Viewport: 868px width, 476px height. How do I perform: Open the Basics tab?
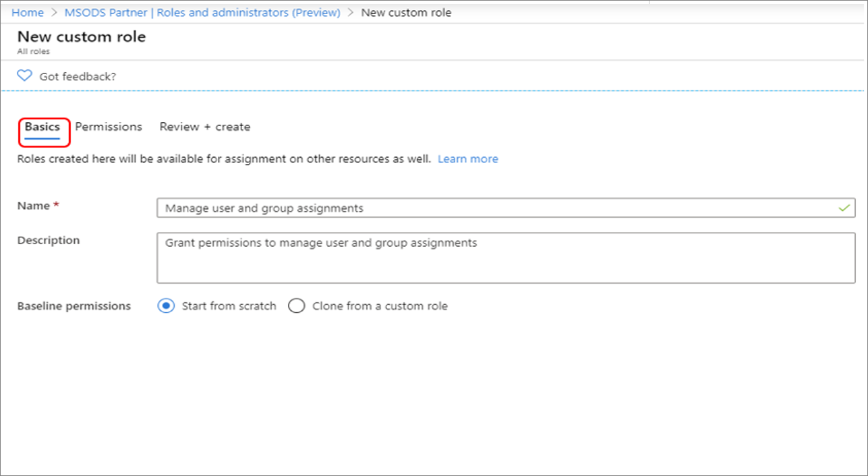pos(42,127)
